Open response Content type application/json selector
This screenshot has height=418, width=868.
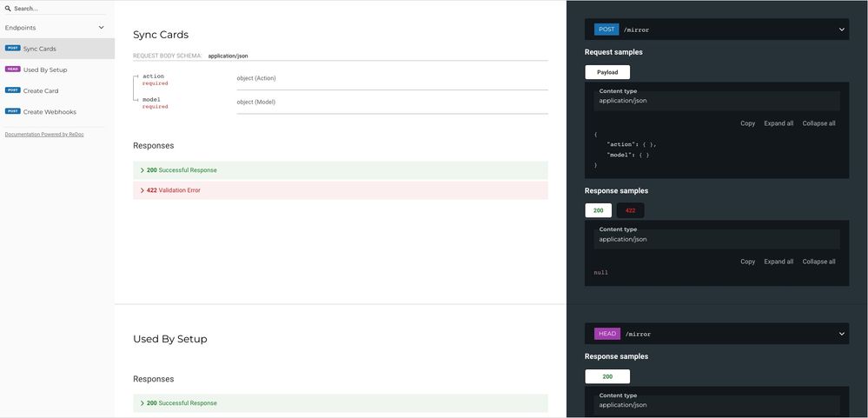716,240
